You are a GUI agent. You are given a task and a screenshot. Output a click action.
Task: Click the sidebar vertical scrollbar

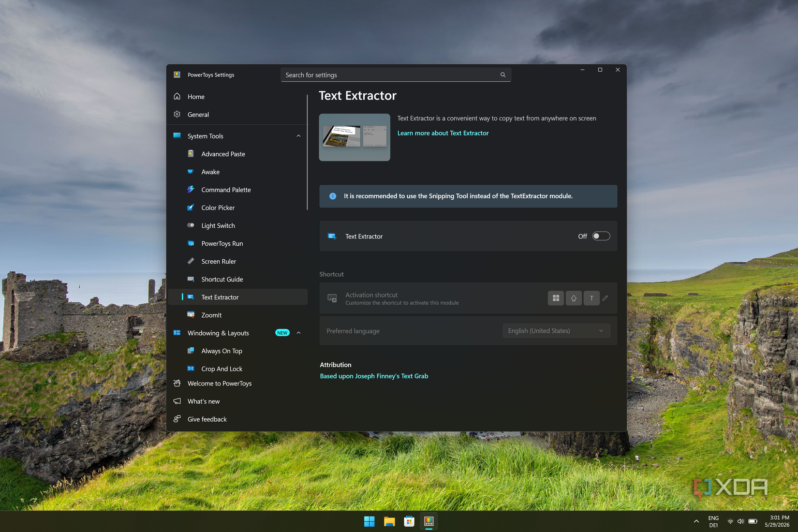307,152
